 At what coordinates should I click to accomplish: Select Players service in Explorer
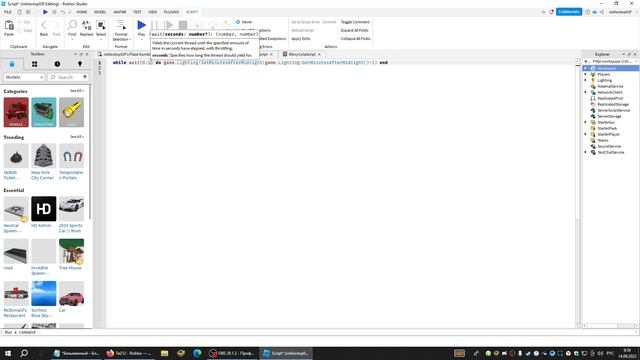point(604,74)
